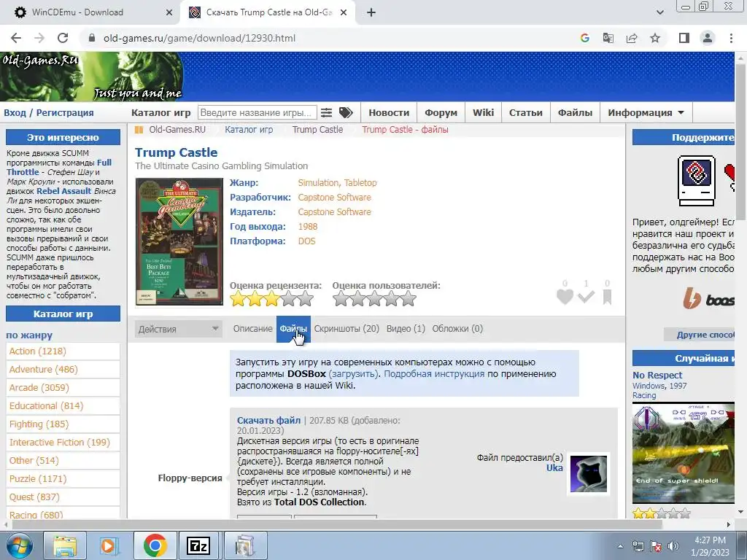Go back to the previous page

point(16,38)
